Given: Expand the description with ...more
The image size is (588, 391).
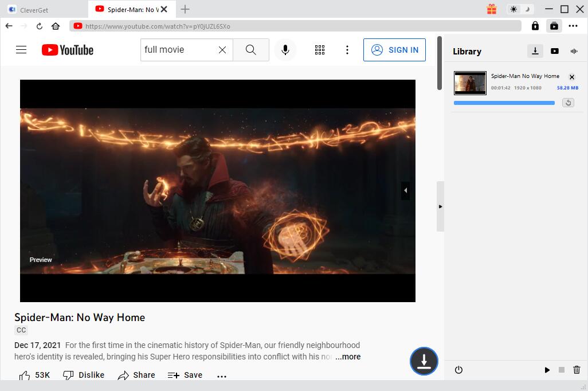Looking at the screenshot, I should (348, 357).
